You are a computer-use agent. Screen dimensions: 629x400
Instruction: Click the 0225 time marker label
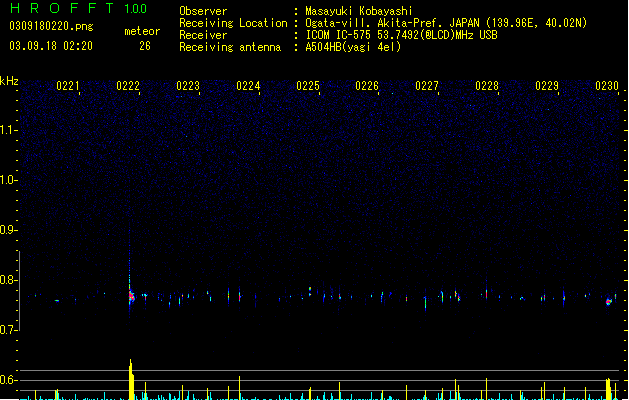point(308,86)
